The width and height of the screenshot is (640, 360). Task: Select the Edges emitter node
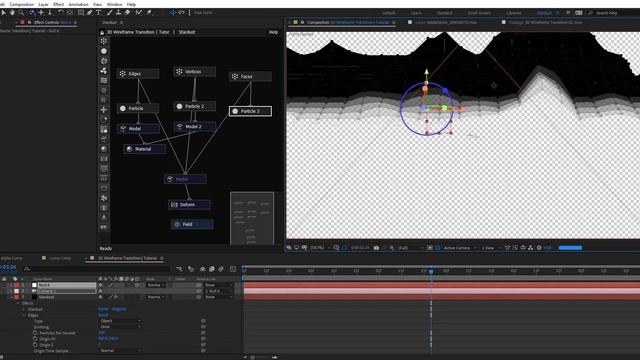[x=138, y=74]
